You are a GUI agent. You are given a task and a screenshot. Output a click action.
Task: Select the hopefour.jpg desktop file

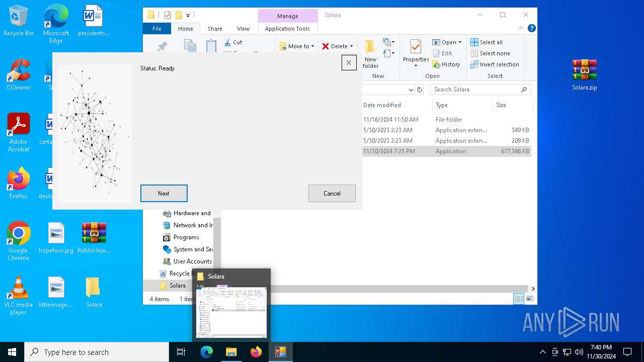point(56,238)
